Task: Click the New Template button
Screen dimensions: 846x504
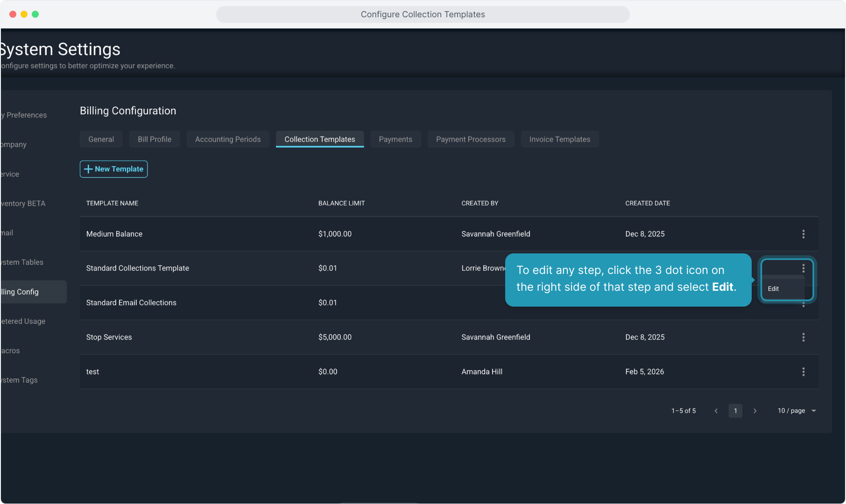Action: pyautogui.click(x=113, y=169)
